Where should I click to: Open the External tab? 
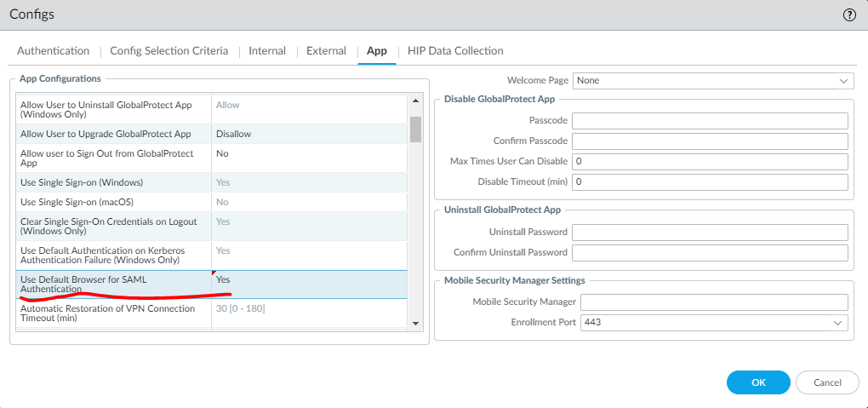(x=326, y=51)
